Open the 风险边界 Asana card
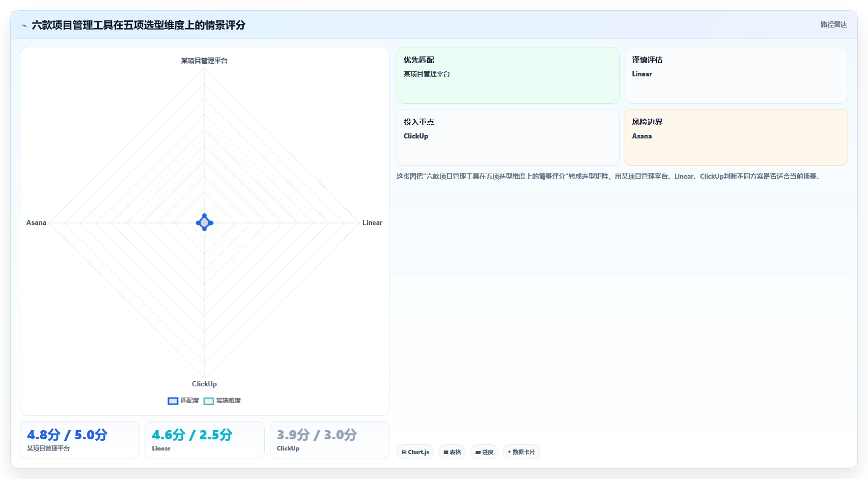This screenshot has width=868, height=479. pos(736,137)
